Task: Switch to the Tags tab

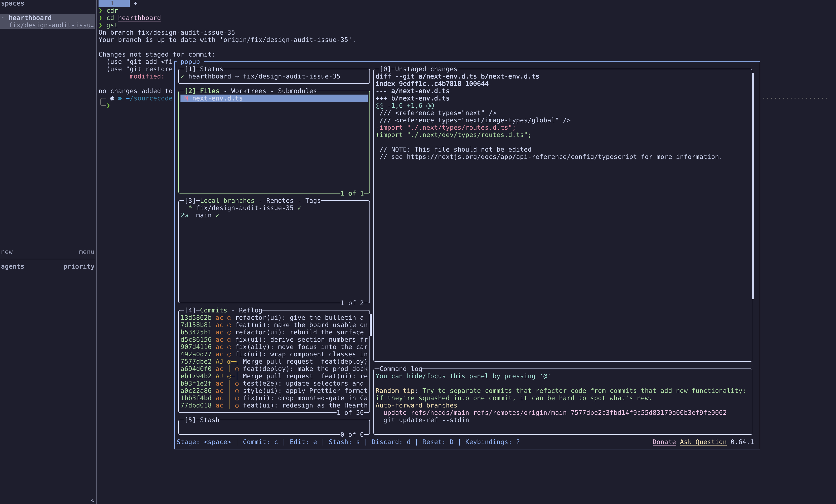Action: click(x=313, y=201)
